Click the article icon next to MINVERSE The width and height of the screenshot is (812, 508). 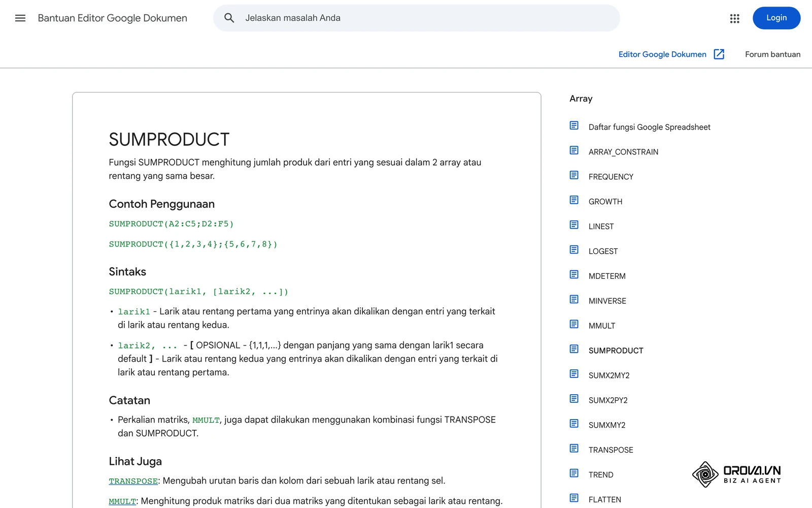574,300
